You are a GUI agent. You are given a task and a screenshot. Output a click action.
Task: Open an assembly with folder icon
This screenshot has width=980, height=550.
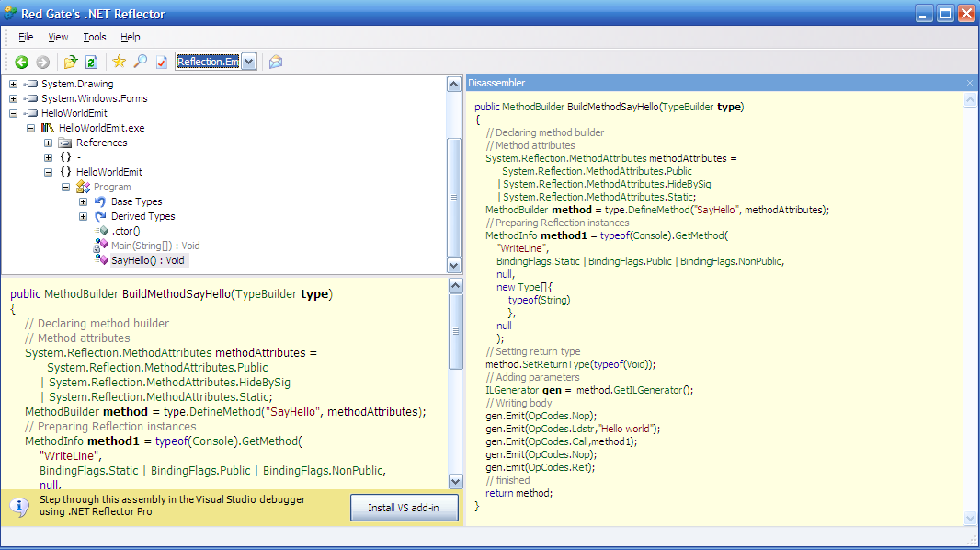pos(71,62)
